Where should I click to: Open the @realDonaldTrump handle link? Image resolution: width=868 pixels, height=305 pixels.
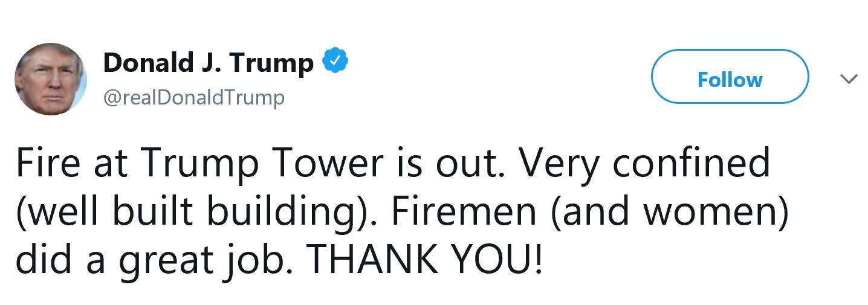pyautogui.click(x=194, y=97)
